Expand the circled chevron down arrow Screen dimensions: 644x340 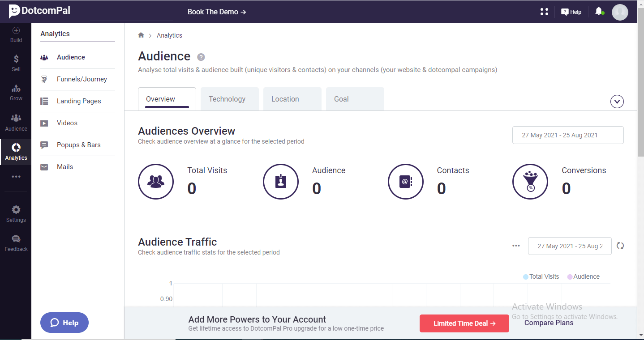[x=617, y=102]
